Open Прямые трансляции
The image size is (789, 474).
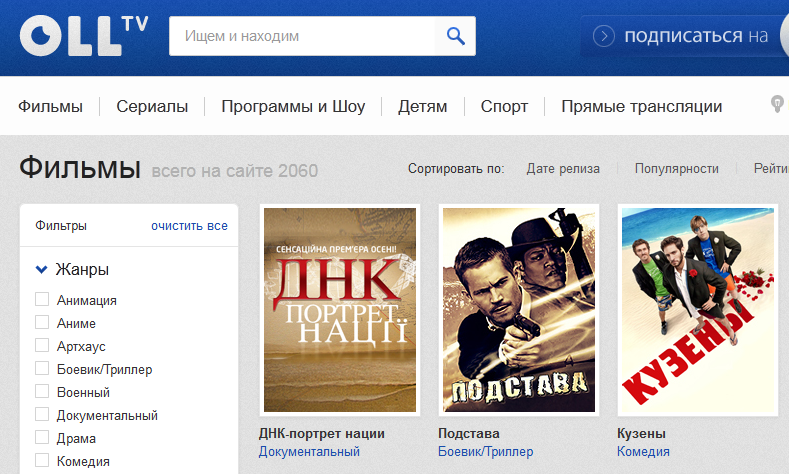642,106
